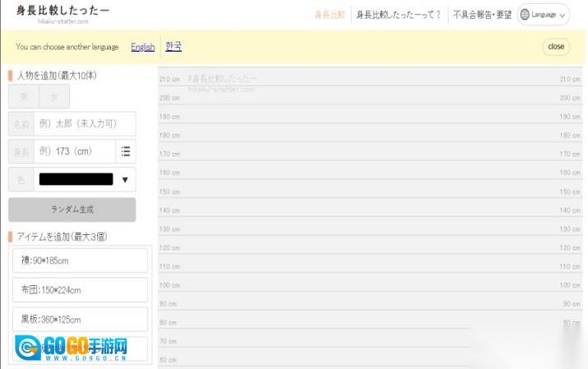Focus the height input field 例）173（cm）

75,151
